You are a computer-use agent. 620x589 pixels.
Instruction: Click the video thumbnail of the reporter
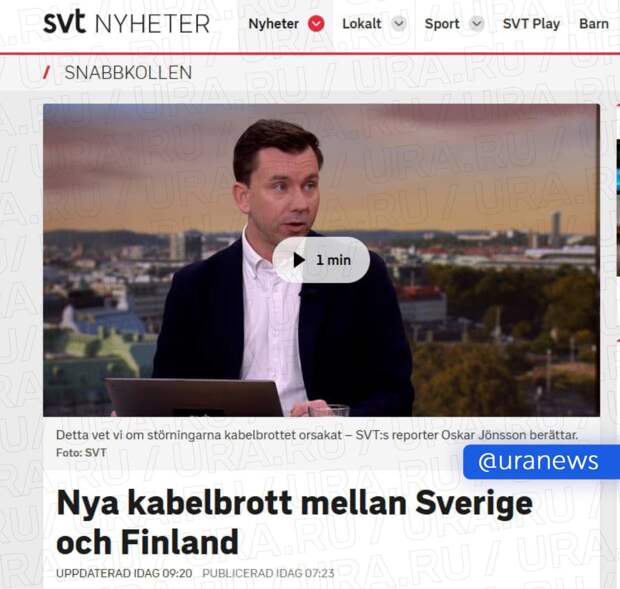[x=321, y=260]
